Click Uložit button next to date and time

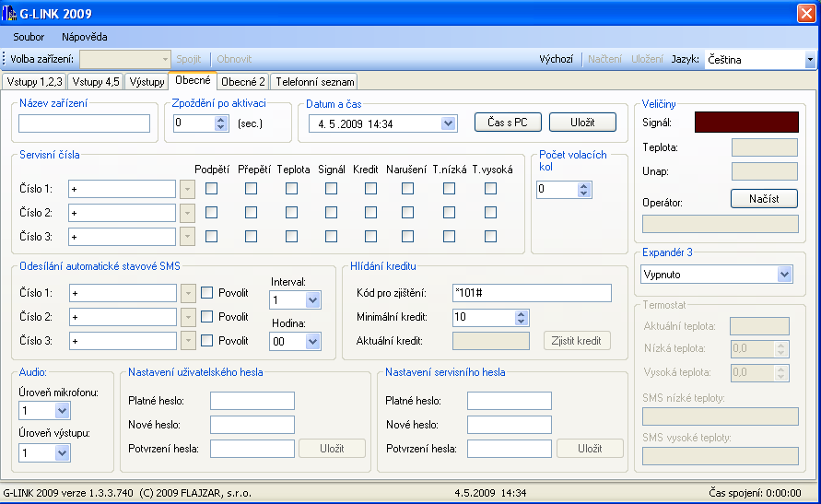582,123
